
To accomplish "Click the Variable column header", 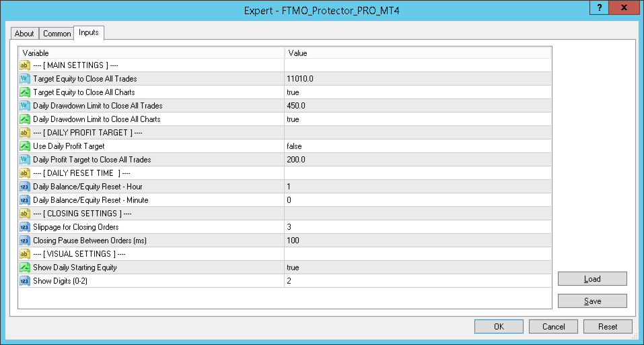I will [151, 53].
